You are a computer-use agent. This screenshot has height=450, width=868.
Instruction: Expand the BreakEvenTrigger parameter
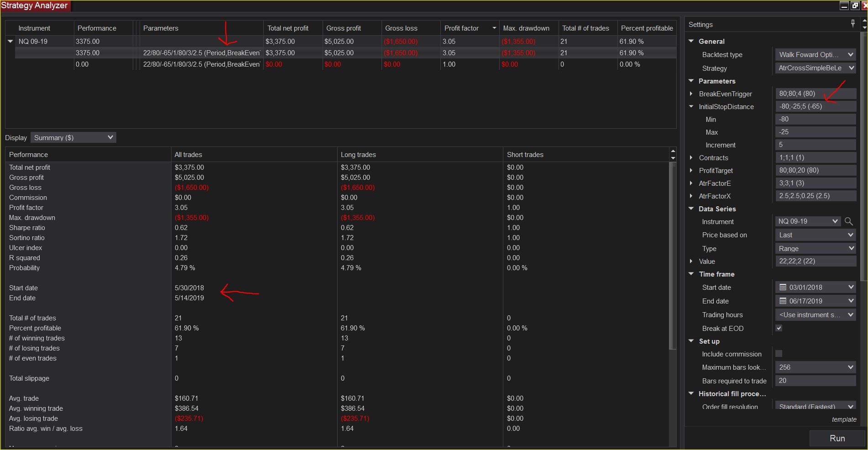click(691, 94)
